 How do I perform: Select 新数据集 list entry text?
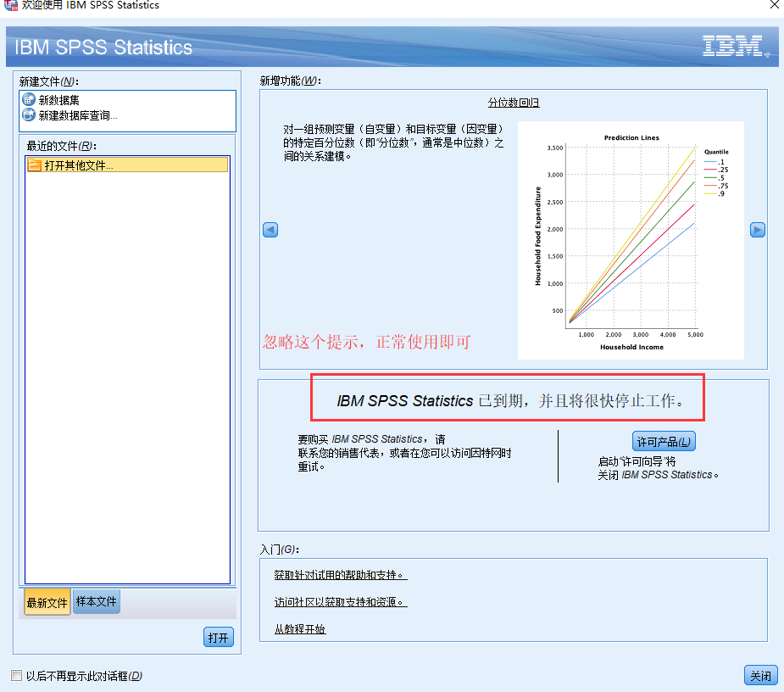point(59,100)
